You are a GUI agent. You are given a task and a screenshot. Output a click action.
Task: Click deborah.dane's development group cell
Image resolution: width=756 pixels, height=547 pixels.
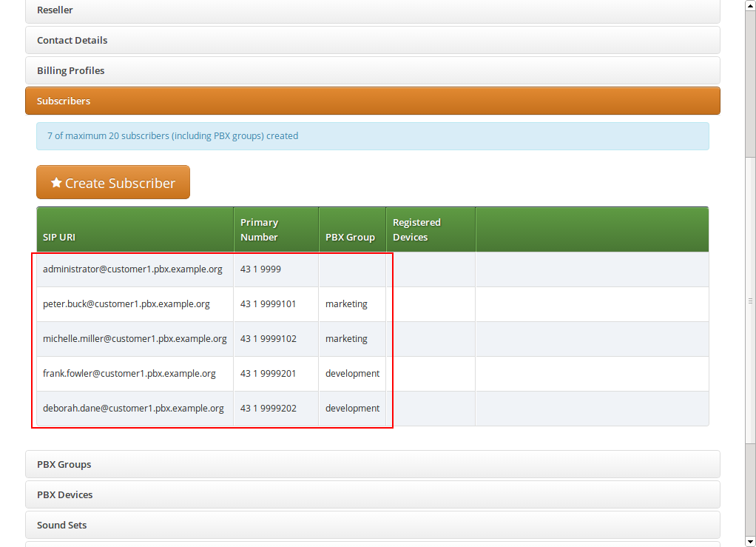pyautogui.click(x=352, y=409)
